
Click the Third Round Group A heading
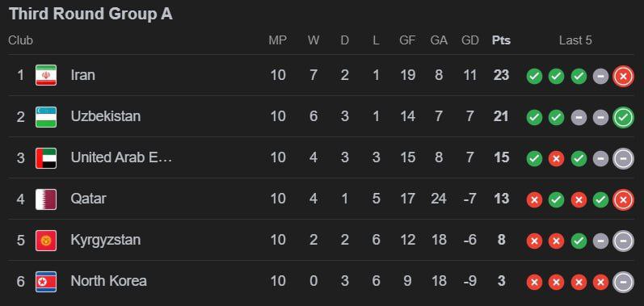point(90,14)
